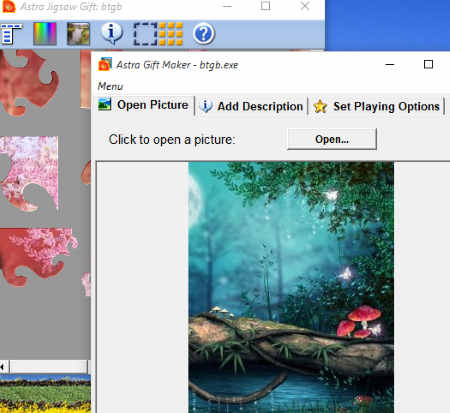Click the Open... button
Screen dimensions: 450x413
[332, 139]
